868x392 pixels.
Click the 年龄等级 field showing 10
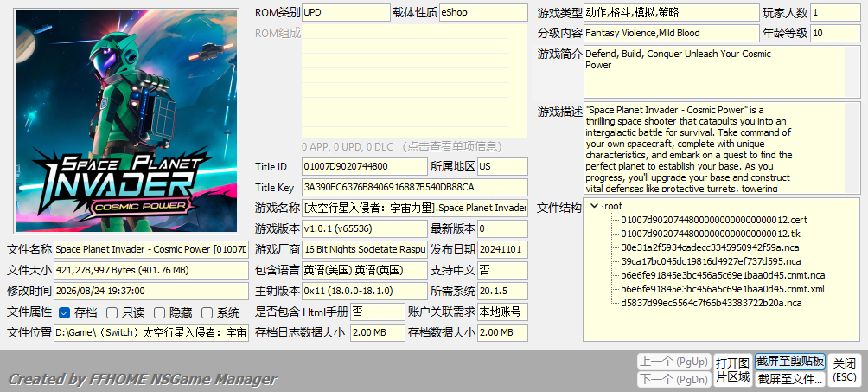[x=835, y=33]
